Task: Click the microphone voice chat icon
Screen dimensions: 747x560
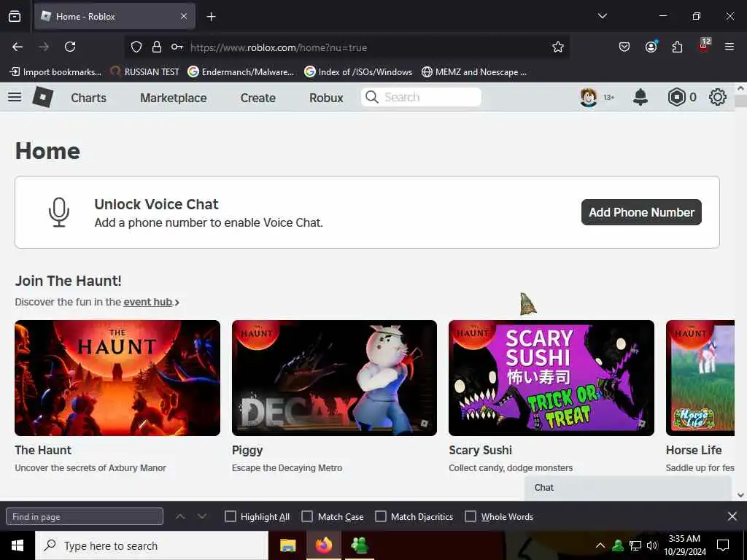Action: tap(59, 212)
